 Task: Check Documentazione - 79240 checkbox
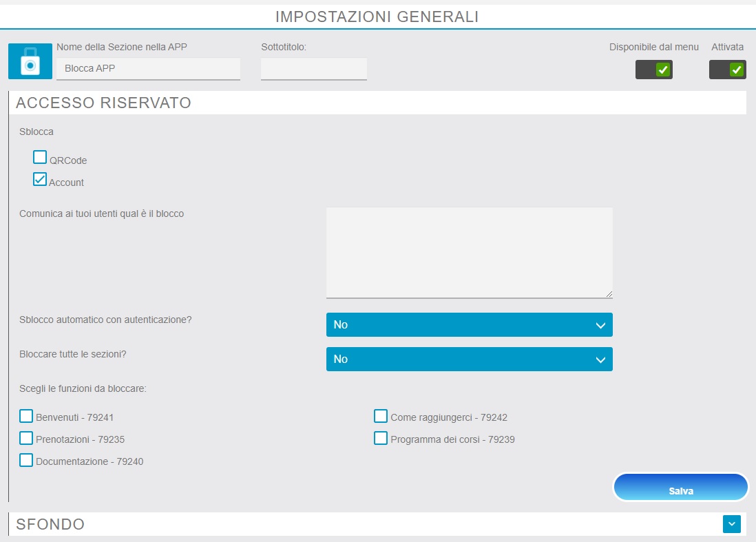pyautogui.click(x=26, y=460)
